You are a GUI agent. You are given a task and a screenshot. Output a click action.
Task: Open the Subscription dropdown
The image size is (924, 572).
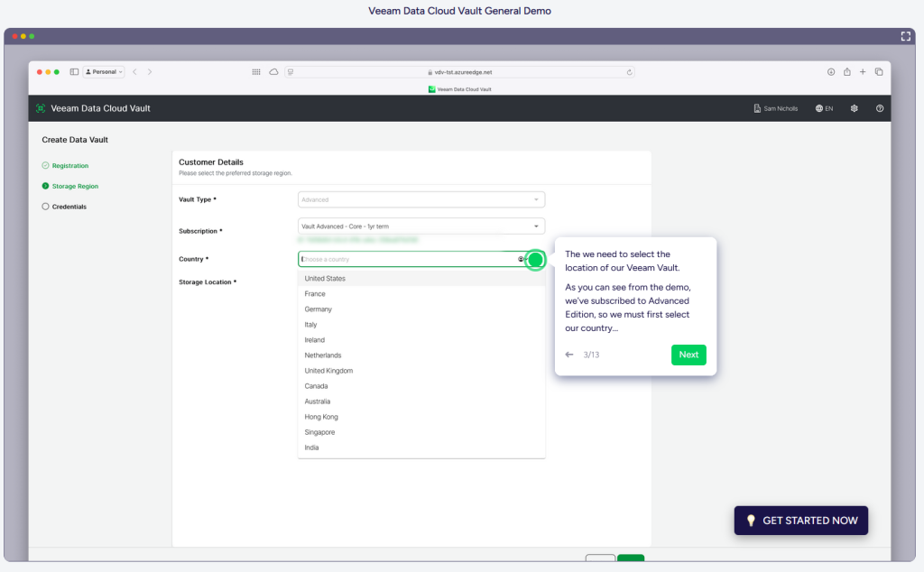421,226
